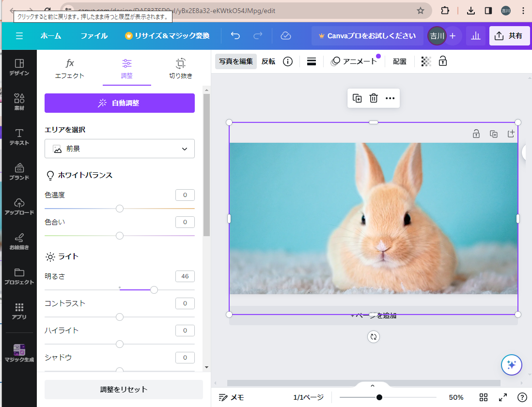Expand the 前景 area selection dropdown
The height and width of the screenshot is (407, 532).
120,149
